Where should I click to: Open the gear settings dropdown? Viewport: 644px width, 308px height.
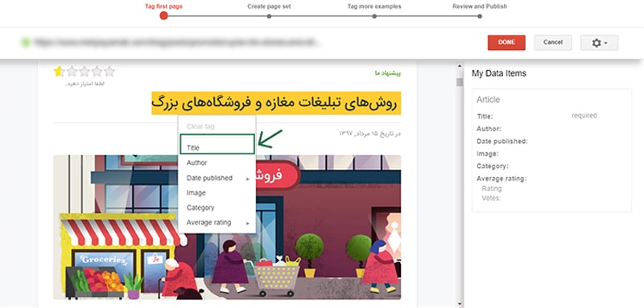pyautogui.click(x=599, y=43)
